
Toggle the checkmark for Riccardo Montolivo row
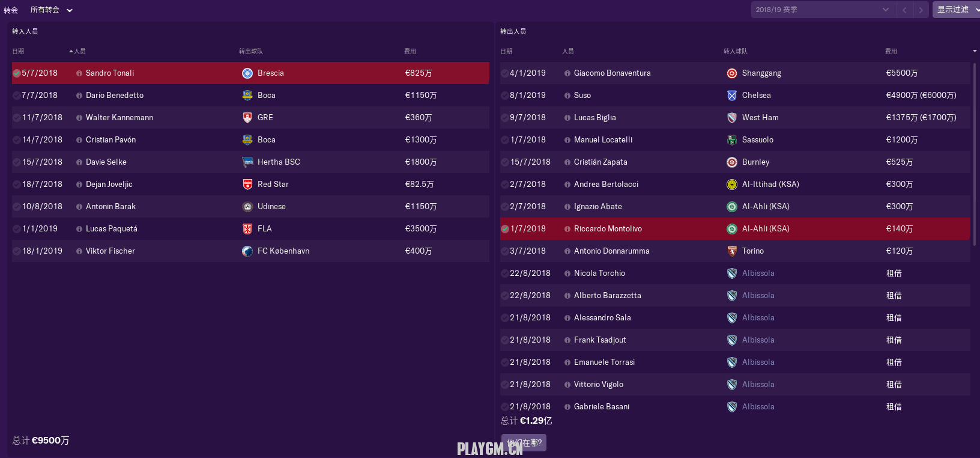point(505,229)
